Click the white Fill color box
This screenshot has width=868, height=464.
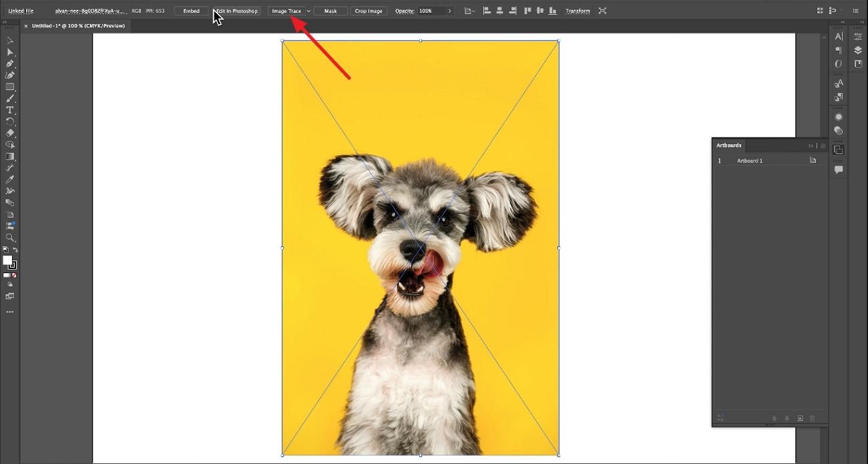tap(7, 260)
